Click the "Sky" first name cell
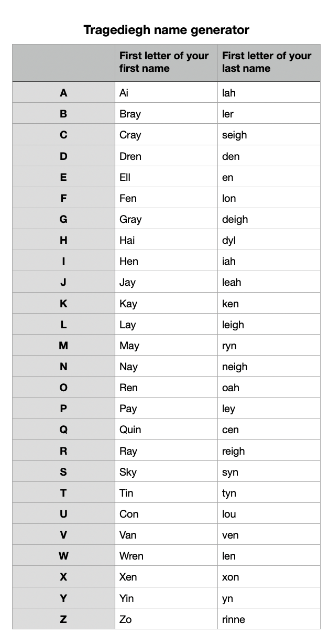This screenshot has height=644, width=329. [x=128, y=472]
